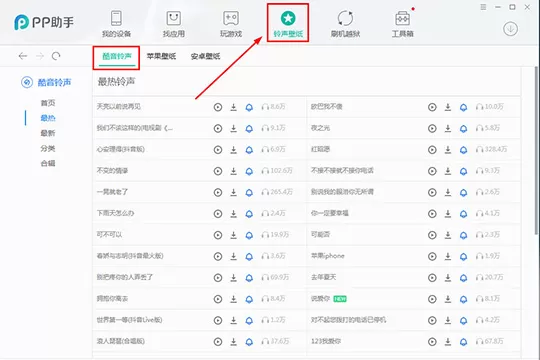Viewport: 540px width, 360px height.
Task: Play the ringtone 不接不接就不接你电话
Action: pos(432,171)
